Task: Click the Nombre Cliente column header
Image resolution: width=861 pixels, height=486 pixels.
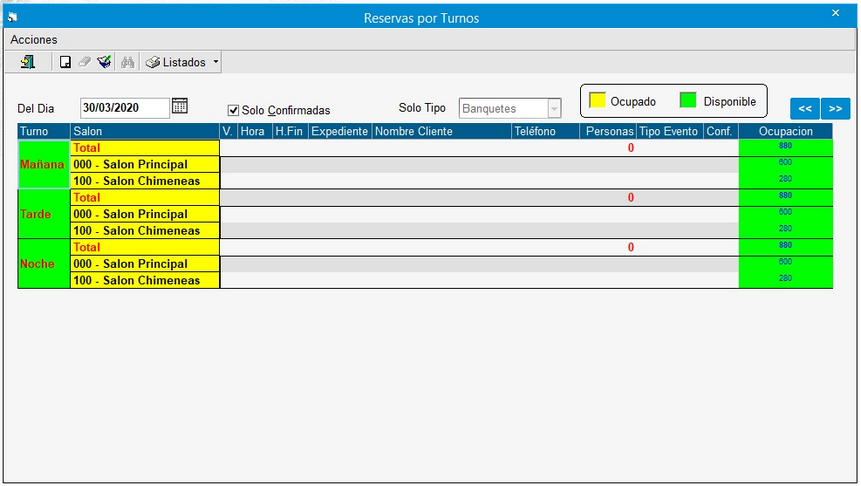Action: (x=441, y=131)
